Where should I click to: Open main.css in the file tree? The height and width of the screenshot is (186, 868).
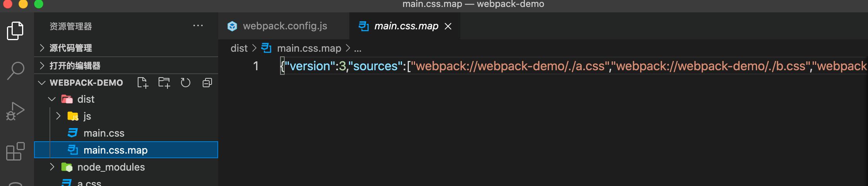tap(126, 133)
